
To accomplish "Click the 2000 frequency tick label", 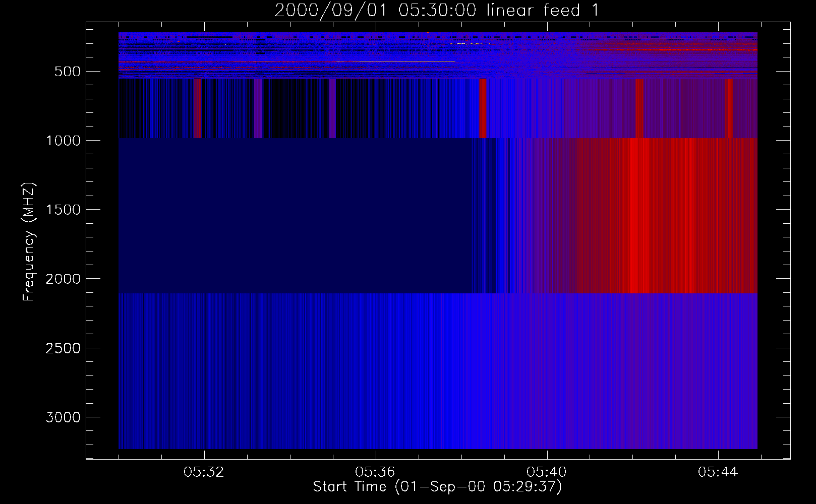I will tap(63, 279).
